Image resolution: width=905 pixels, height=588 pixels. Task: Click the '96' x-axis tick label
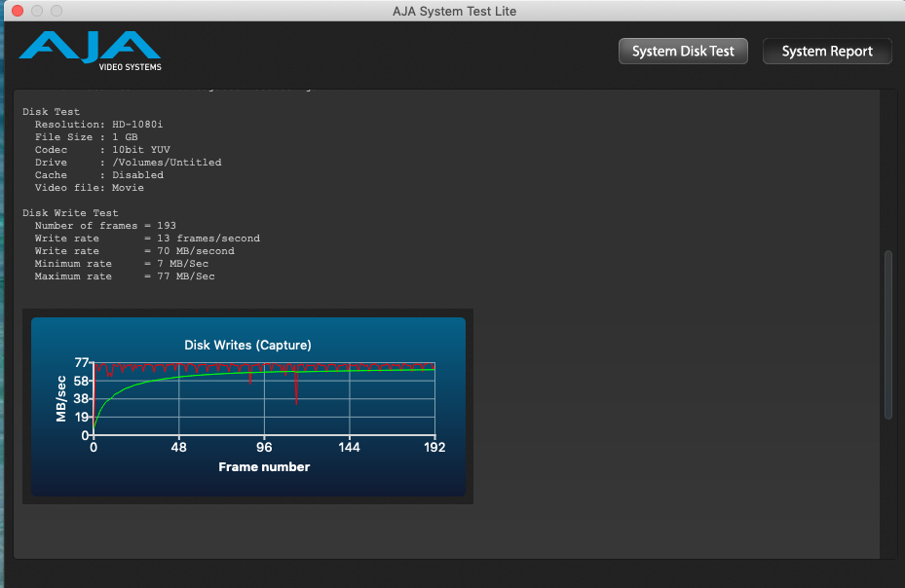(264, 447)
